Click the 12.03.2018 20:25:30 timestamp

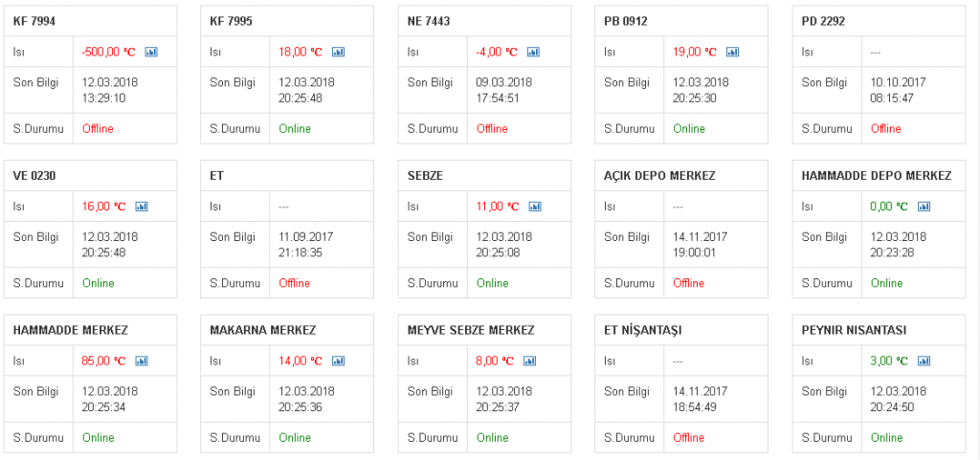702,90
